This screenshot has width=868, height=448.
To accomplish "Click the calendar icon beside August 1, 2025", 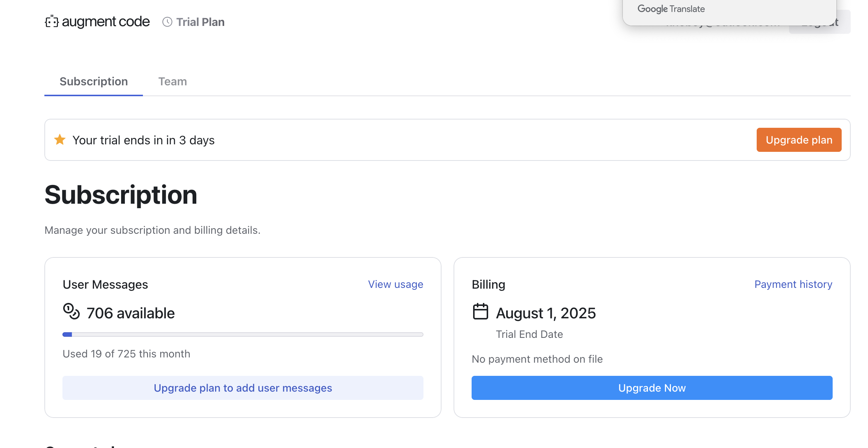I will pyautogui.click(x=480, y=312).
